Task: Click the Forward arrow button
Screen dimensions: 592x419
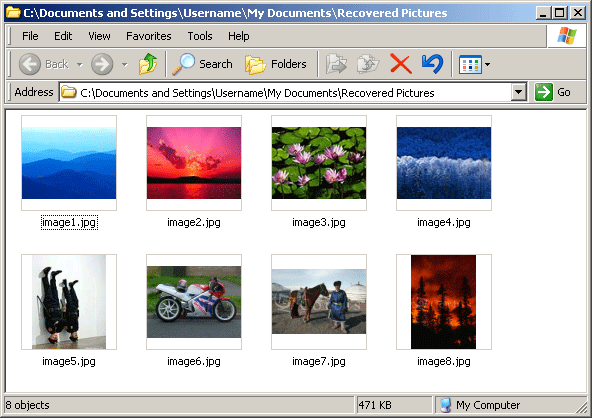Action: pyautogui.click(x=102, y=64)
